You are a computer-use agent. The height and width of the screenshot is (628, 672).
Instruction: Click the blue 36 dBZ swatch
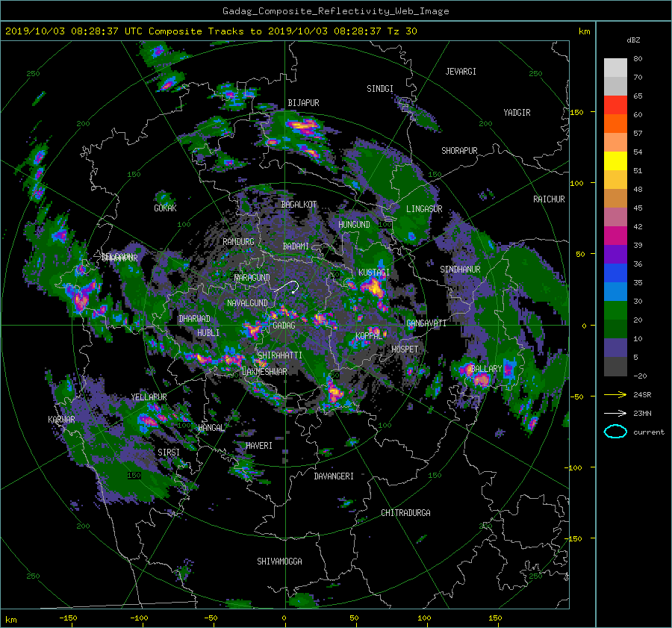pos(615,273)
